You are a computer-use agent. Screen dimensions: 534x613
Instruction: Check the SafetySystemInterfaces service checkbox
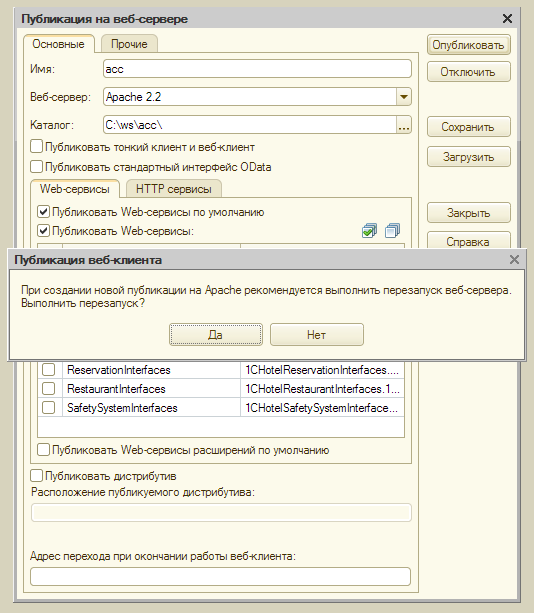click(x=48, y=408)
